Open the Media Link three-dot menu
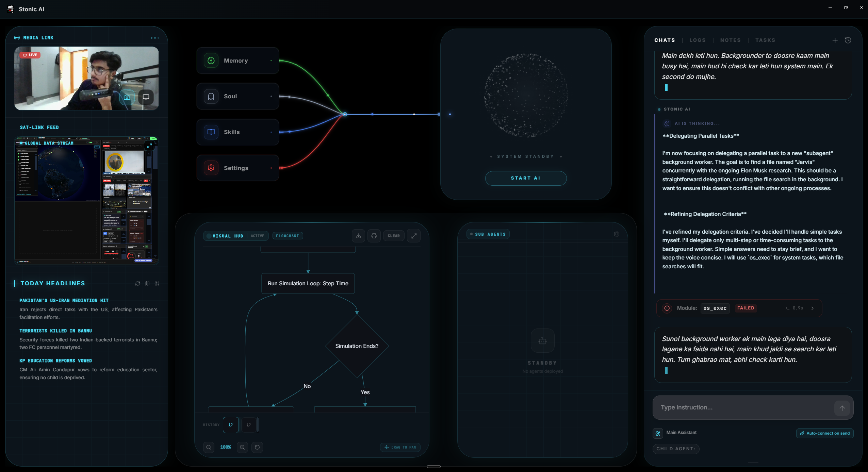868x472 pixels. click(x=155, y=38)
